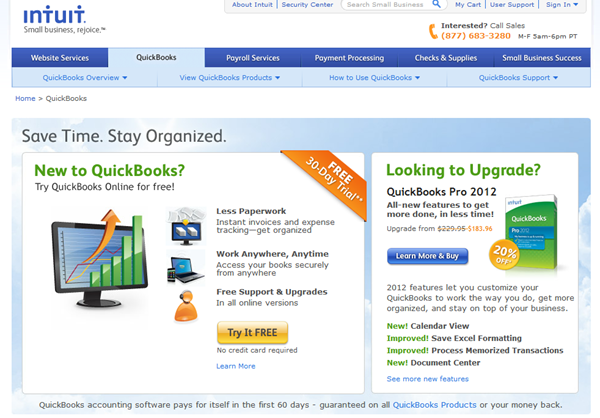Switch to the Payroll Services tab
The width and height of the screenshot is (600, 418).
(x=253, y=58)
